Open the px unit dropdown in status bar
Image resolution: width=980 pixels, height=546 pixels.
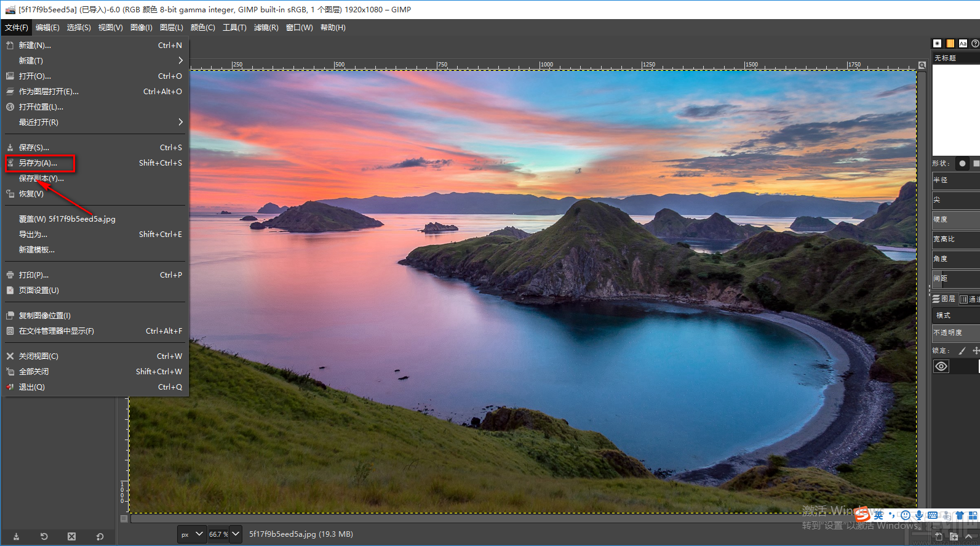click(x=191, y=534)
